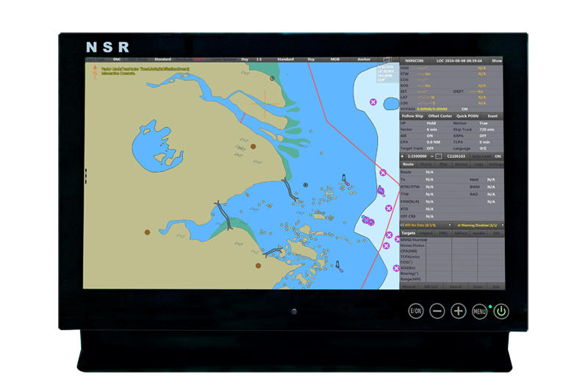Open the Legend tab
Image resolution: width=588 pixels, height=391 pixels.
pyautogui.click(x=426, y=233)
